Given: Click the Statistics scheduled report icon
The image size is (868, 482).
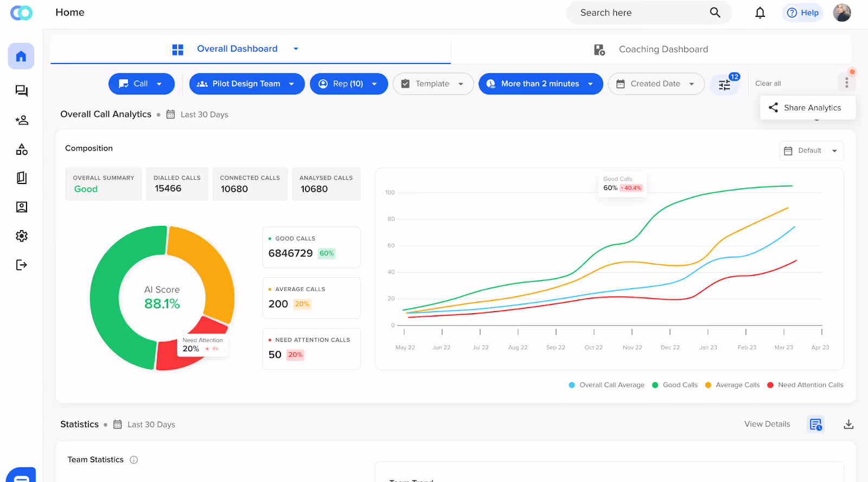Looking at the screenshot, I should coord(816,424).
